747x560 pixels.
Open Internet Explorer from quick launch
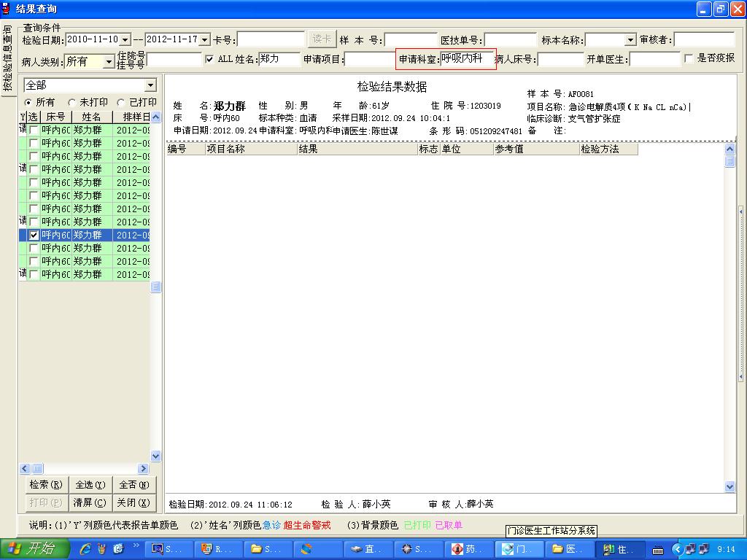coord(86,549)
